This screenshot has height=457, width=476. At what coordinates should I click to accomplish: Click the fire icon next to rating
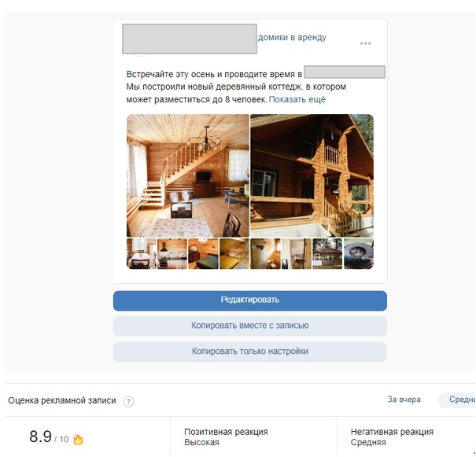point(78,439)
